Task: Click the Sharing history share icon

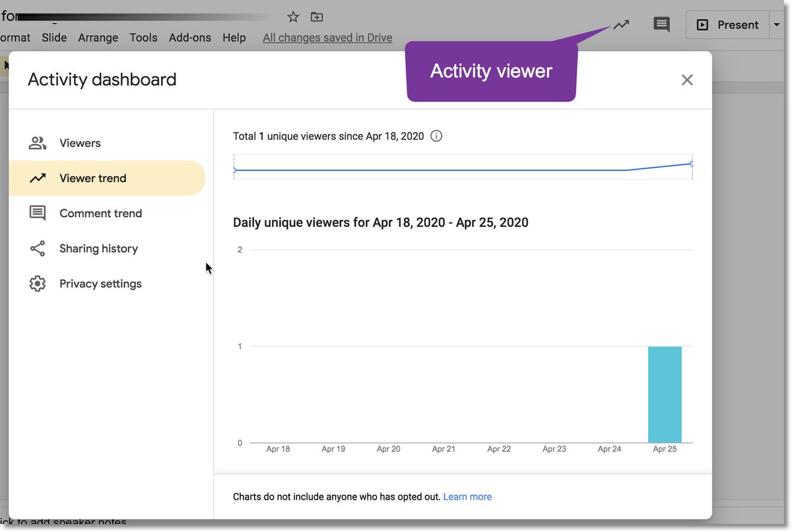Action: click(38, 249)
